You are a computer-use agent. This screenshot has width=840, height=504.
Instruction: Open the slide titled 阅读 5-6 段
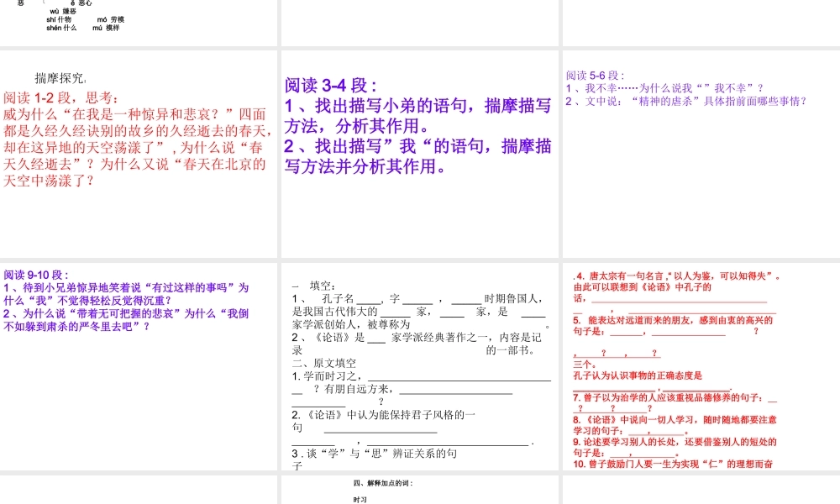coord(701,154)
